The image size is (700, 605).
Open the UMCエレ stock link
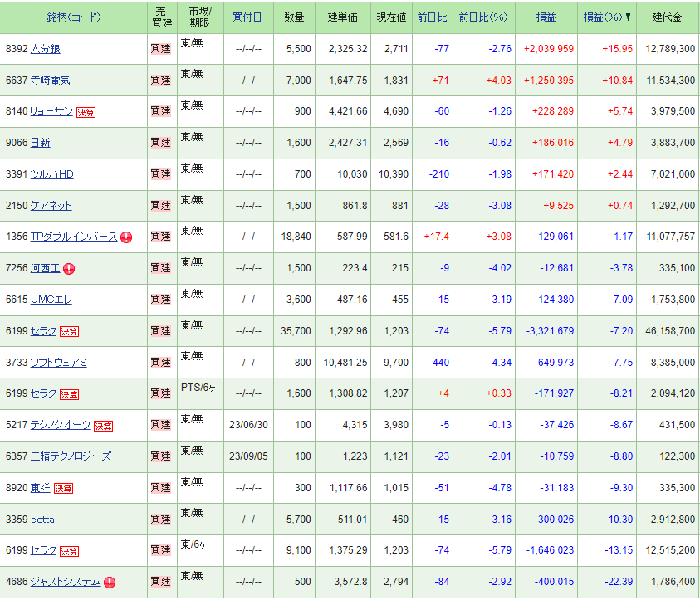(51, 300)
